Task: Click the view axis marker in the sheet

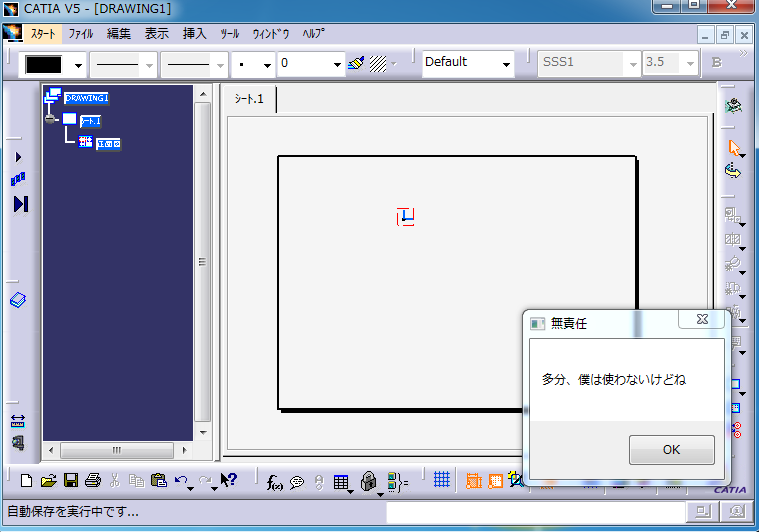Action: coord(405,217)
